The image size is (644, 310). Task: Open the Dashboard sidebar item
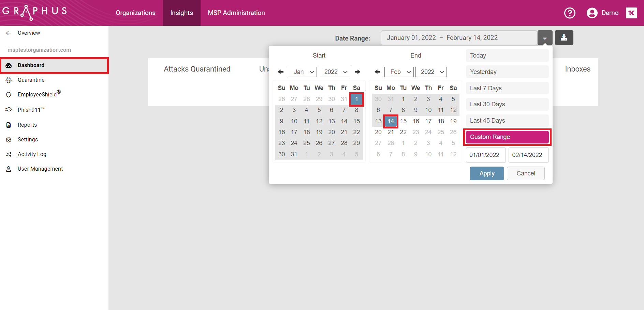tap(54, 65)
